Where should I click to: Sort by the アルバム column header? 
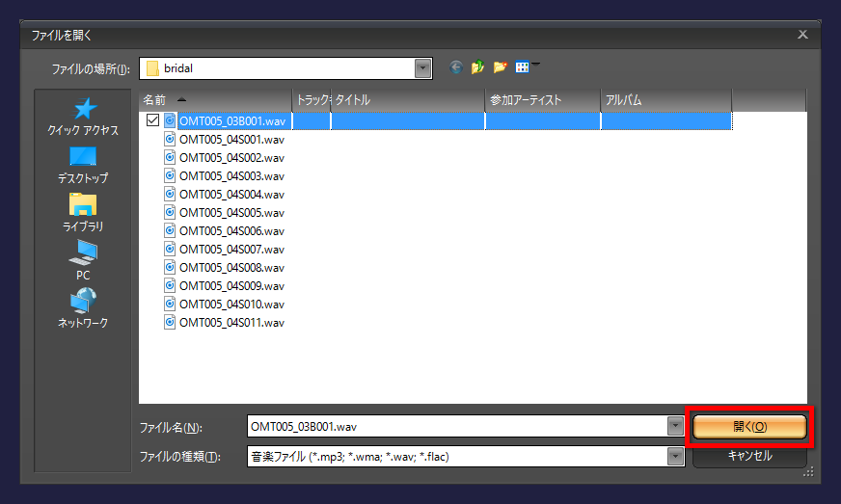(x=666, y=100)
